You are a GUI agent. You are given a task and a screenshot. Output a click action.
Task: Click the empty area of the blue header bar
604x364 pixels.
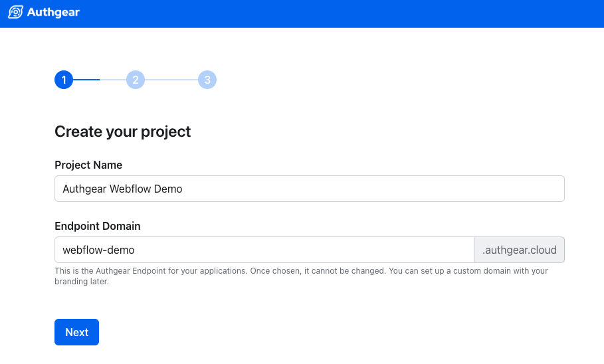332,13
